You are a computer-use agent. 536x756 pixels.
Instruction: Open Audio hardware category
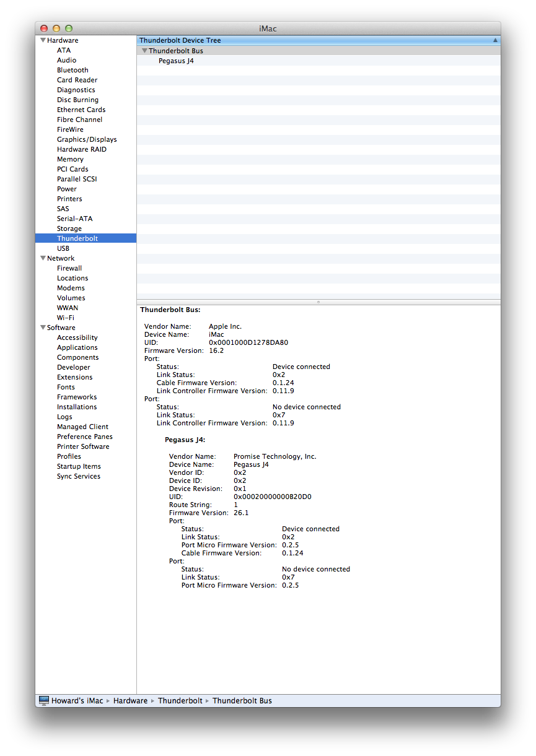tap(67, 60)
